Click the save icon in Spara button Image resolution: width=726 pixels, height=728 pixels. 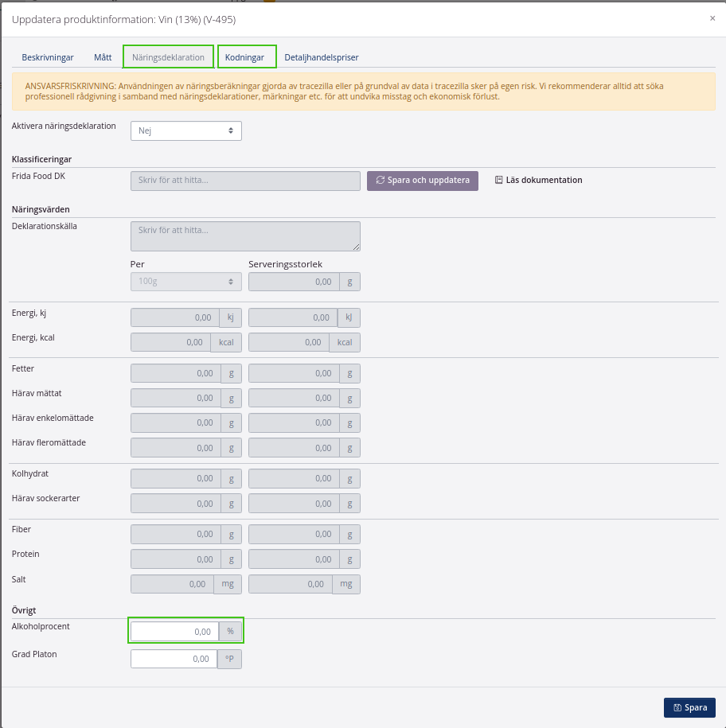click(x=677, y=708)
